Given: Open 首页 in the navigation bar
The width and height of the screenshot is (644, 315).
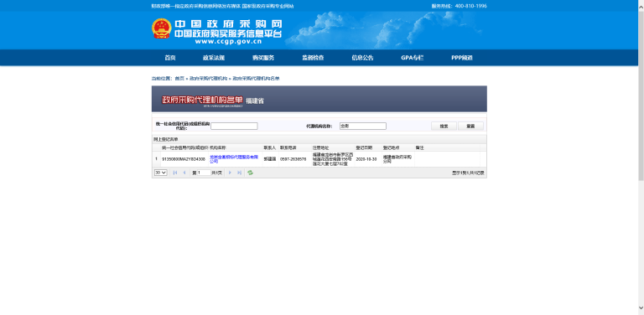Looking at the screenshot, I should click(170, 58).
